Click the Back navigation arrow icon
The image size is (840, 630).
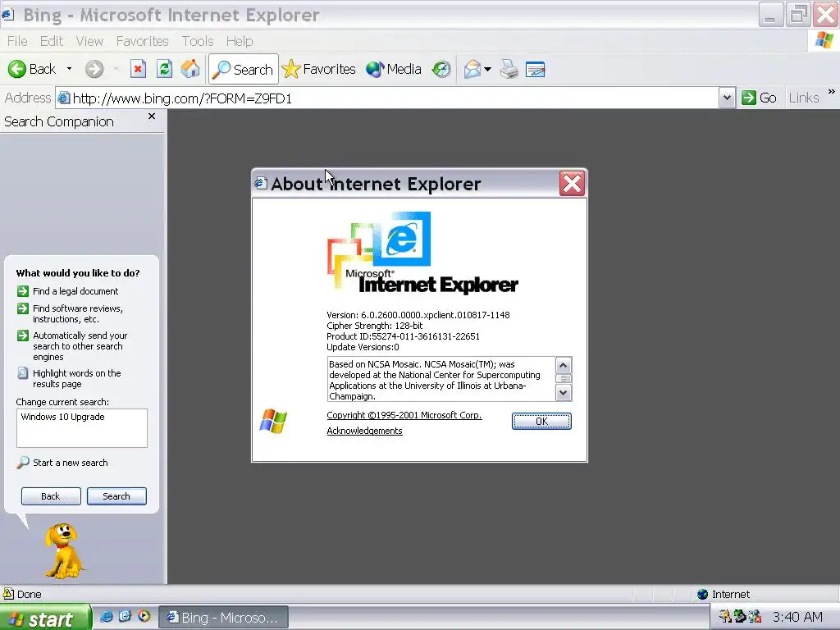tap(16, 69)
